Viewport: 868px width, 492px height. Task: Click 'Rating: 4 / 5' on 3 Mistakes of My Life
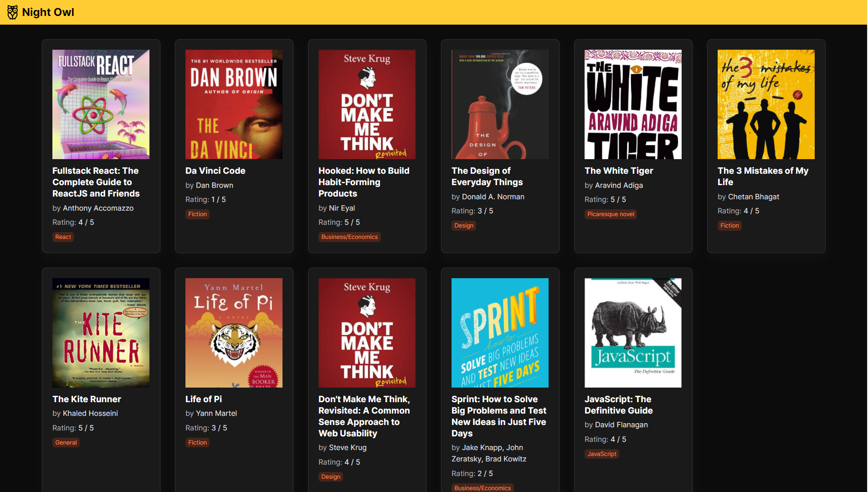pos(738,211)
